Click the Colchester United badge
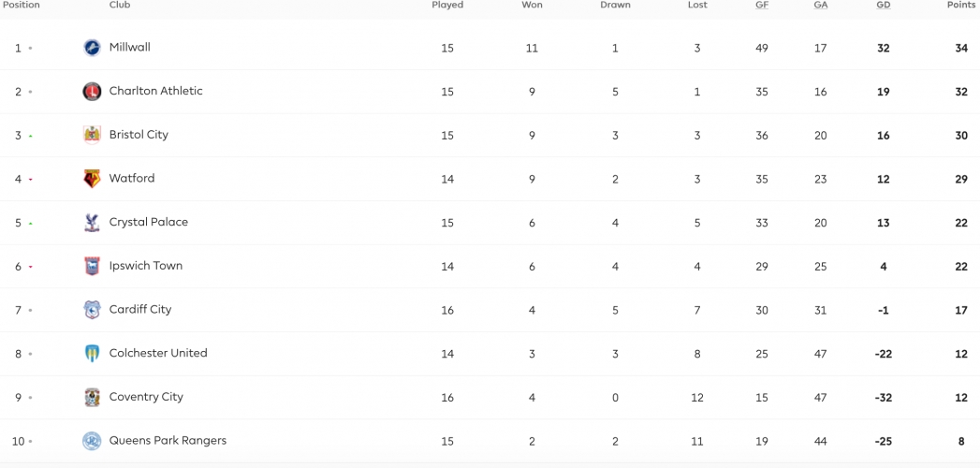This screenshot has width=980, height=468. [x=92, y=354]
